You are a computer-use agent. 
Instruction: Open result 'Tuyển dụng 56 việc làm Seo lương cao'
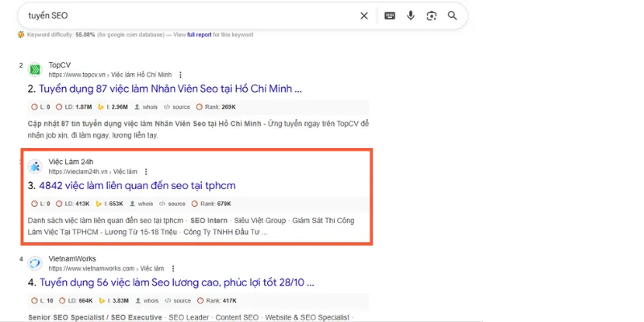tap(171, 283)
